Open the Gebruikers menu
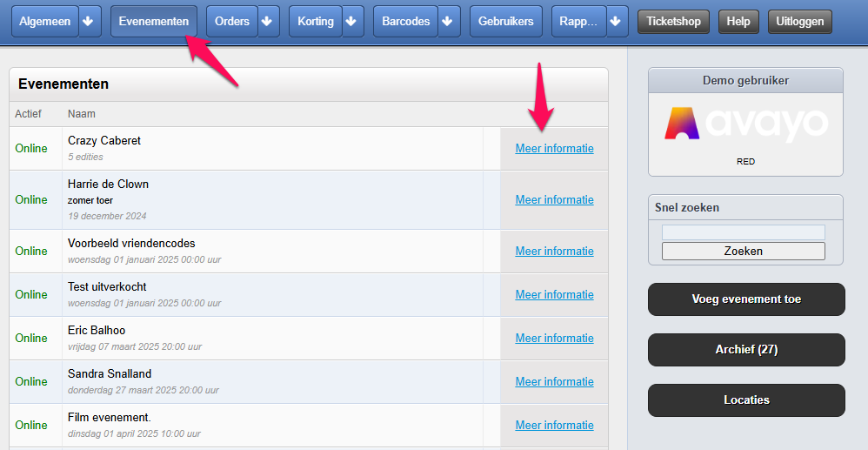Image resolution: width=868 pixels, height=450 pixels. click(x=506, y=22)
